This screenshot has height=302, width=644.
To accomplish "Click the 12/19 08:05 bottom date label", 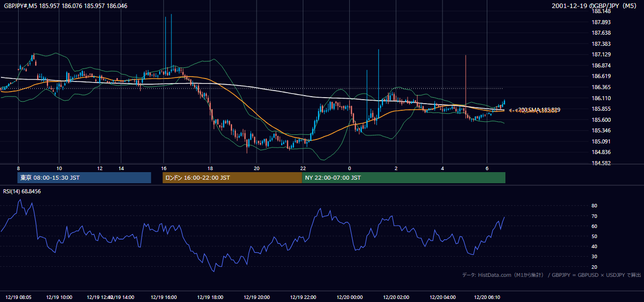I will point(18,297).
